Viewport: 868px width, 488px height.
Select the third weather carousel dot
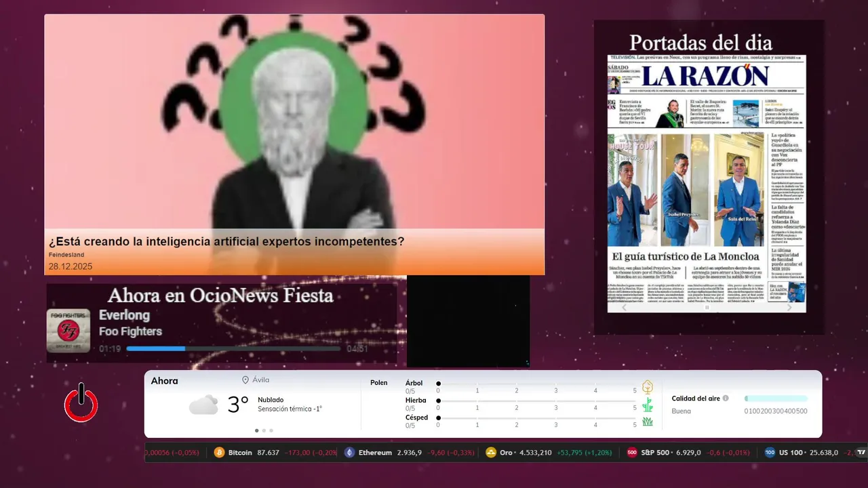point(271,430)
